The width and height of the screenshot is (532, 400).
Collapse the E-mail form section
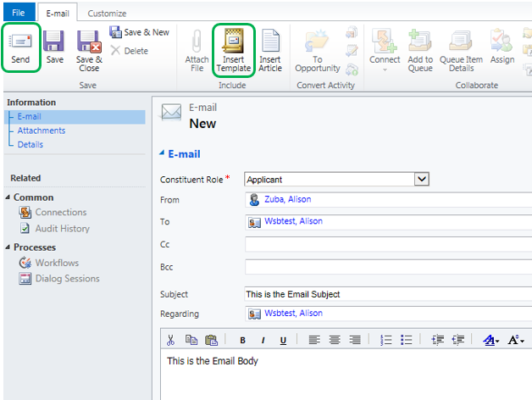(163, 154)
